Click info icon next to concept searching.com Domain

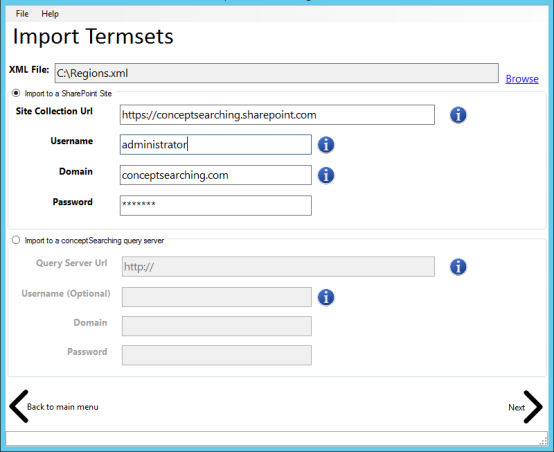pyautogui.click(x=326, y=175)
